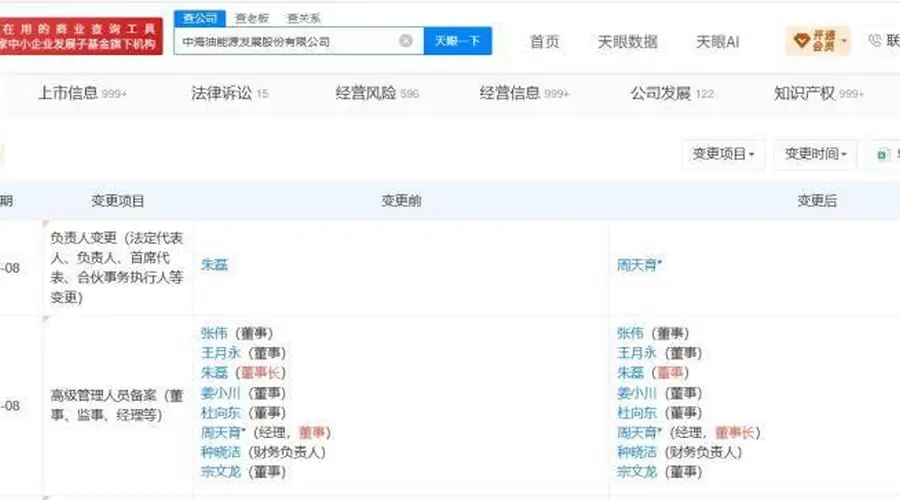Open 杜向东 link in 变更前 column
Image resolution: width=900 pixels, height=500 pixels.
click(220, 412)
